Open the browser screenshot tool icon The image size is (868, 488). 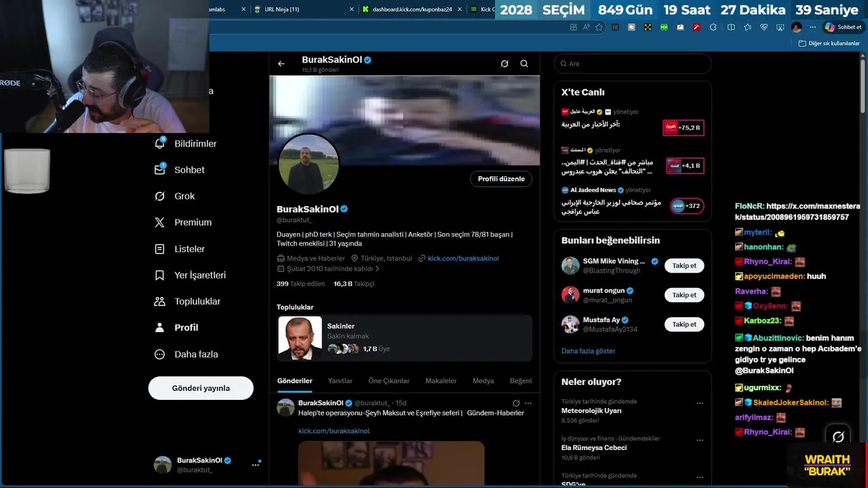[x=780, y=27]
